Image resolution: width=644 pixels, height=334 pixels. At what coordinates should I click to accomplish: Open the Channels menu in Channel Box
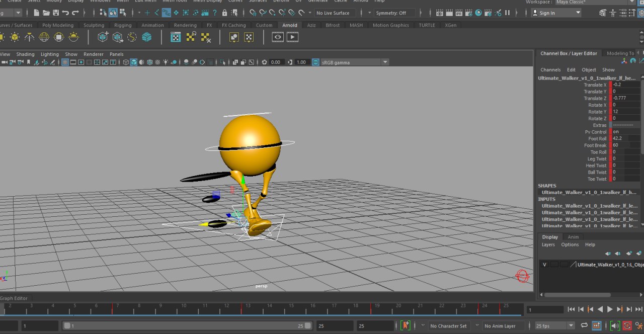550,70
